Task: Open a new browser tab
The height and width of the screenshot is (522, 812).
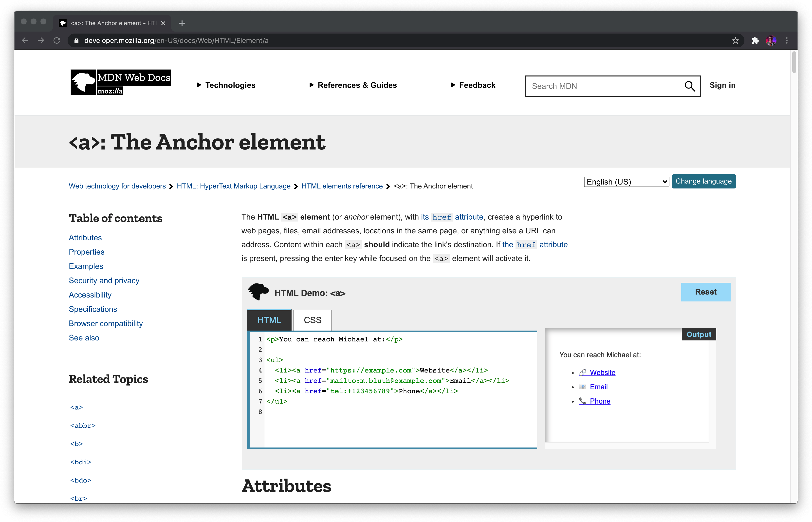Action: click(182, 23)
